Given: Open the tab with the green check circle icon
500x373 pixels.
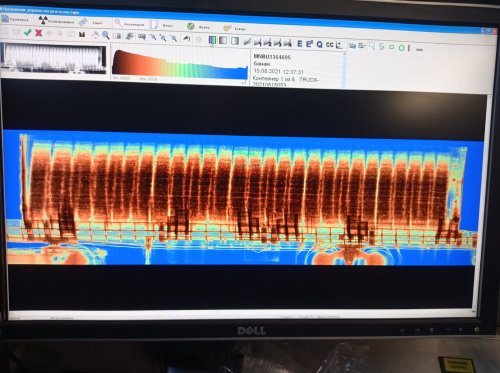Looking at the screenshot, I should (x=199, y=26).
